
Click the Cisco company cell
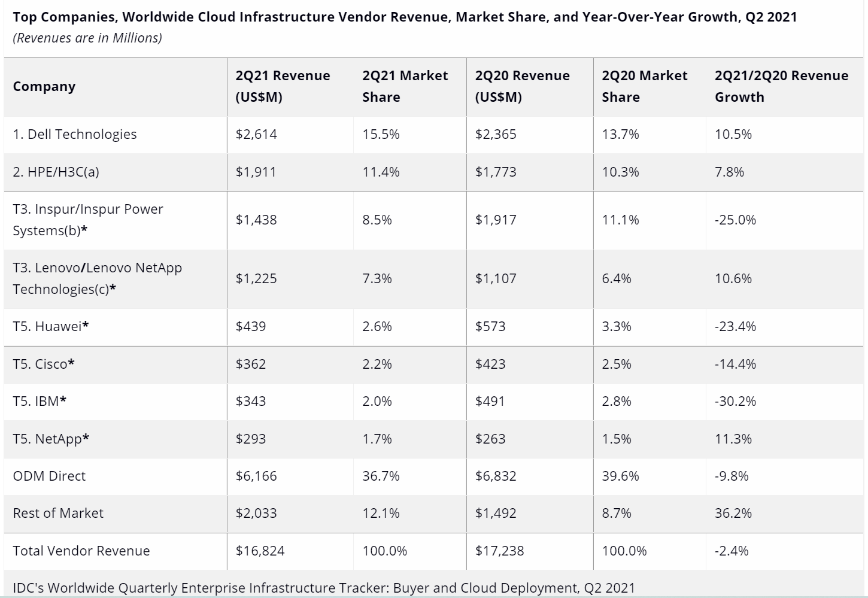click(x=44, y=364)
